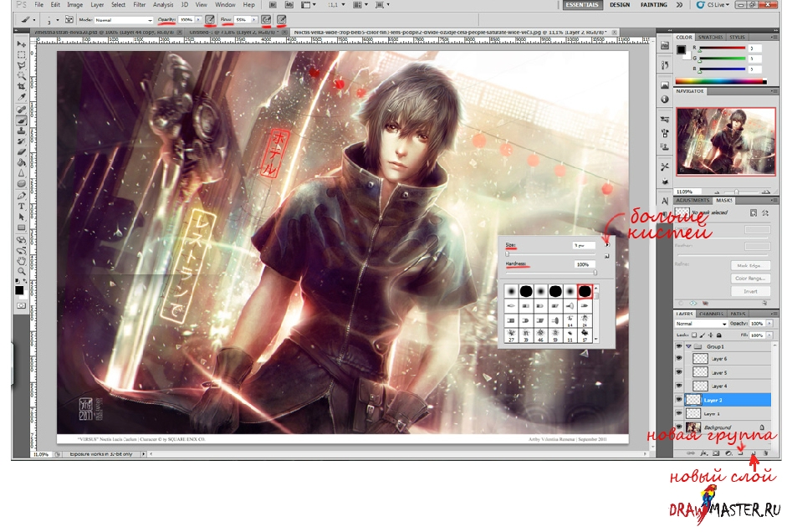Create a new layer

753,453
